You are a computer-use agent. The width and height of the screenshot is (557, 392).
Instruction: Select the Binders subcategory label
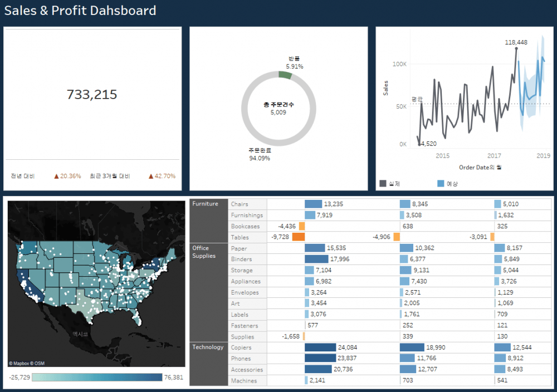pos(241,259)
